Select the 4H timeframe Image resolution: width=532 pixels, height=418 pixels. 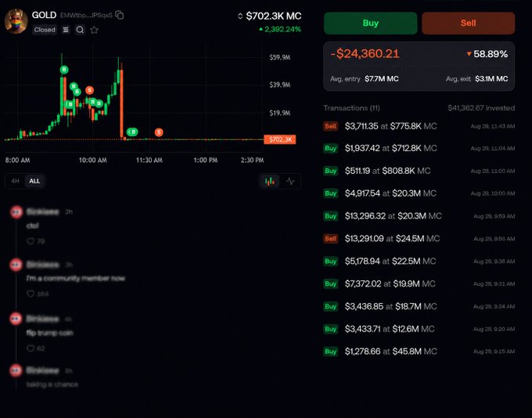pyautogui.click(x=15, y=181)
